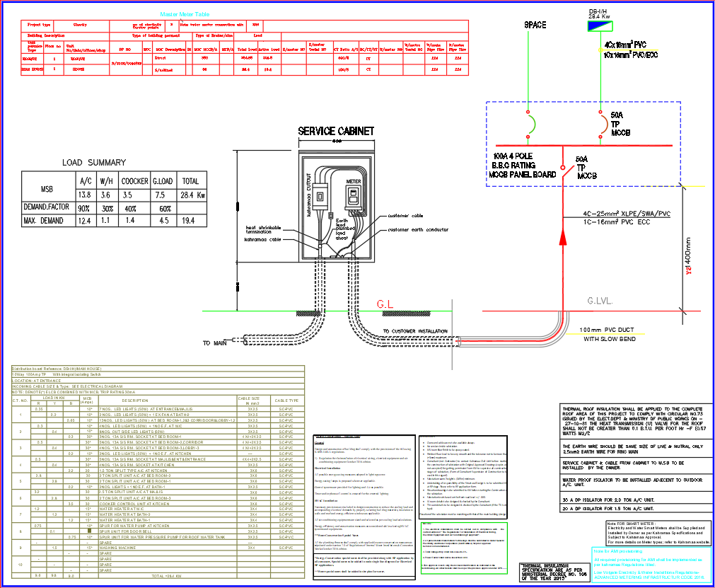The height and width of the screenshot is (588, 715).
Task: Select the '20 A DP ISOLATOR' note line
Action: 608,509
